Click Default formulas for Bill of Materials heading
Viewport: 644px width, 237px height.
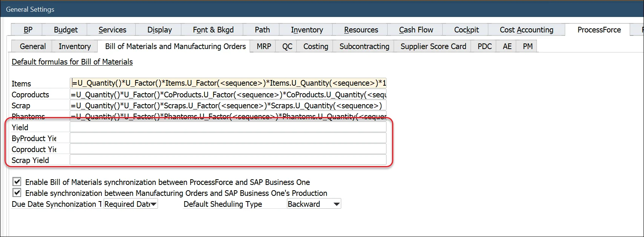pos(72,62)
